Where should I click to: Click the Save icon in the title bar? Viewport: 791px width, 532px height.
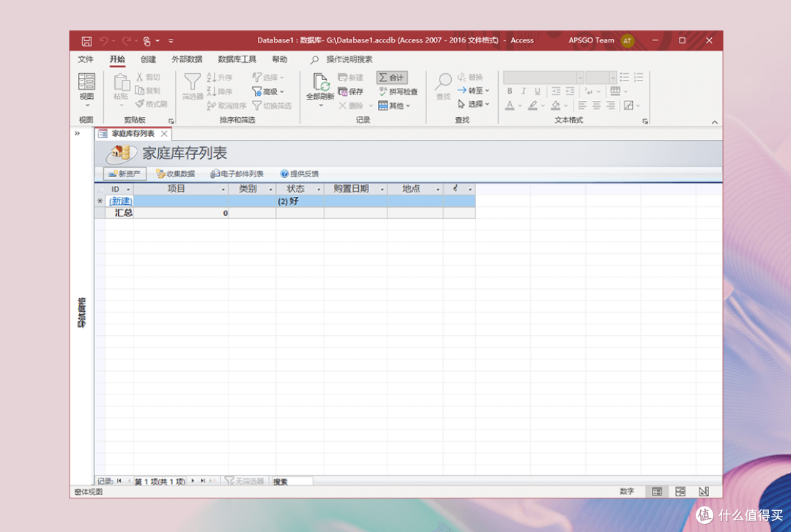click(x=86, y=41)
